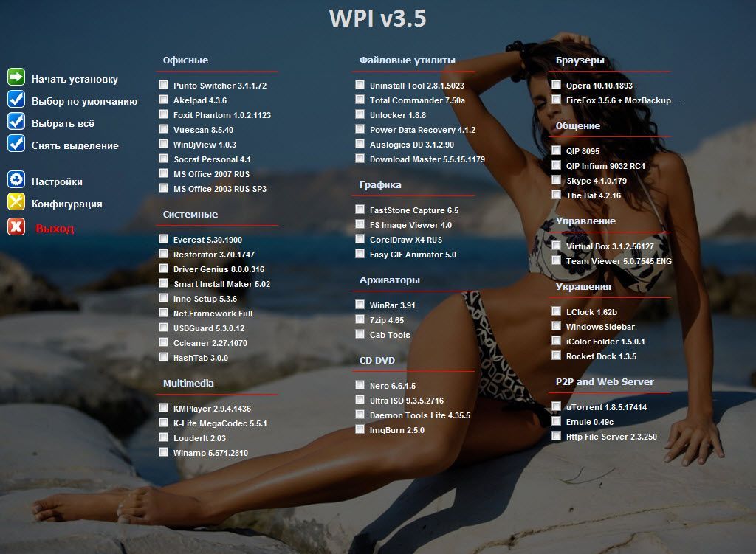Enable the Punto Switcher 3.1.1.72 checkbox
The height and width of the screenshot is (554, 756).
pyautogui.click(x=163, y=85)
